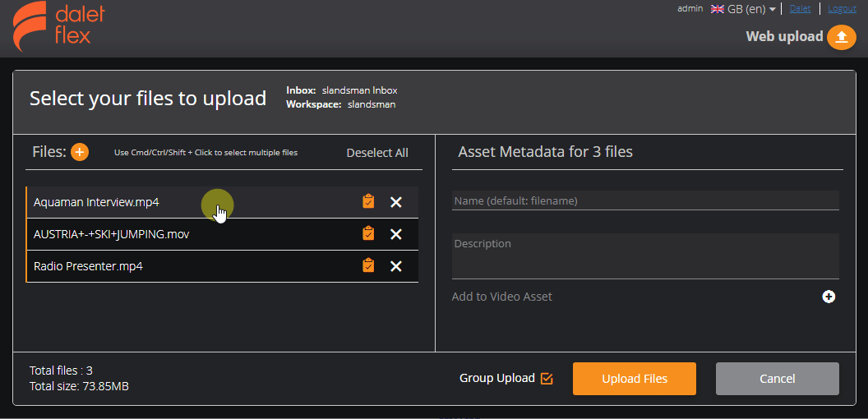Expand Add to Video Asset plus icon
The width and height of the screenshot is (868, 419).
pyautogui.click(x=829, y=297)
